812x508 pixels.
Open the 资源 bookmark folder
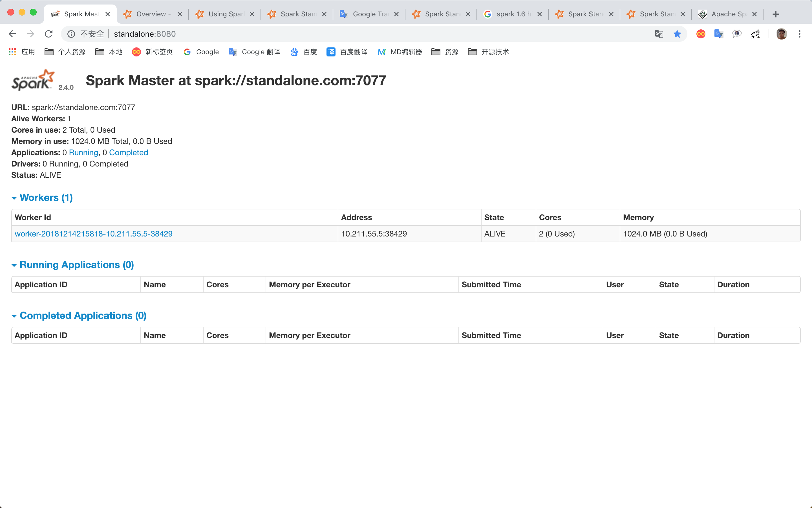tap(445, 52)
